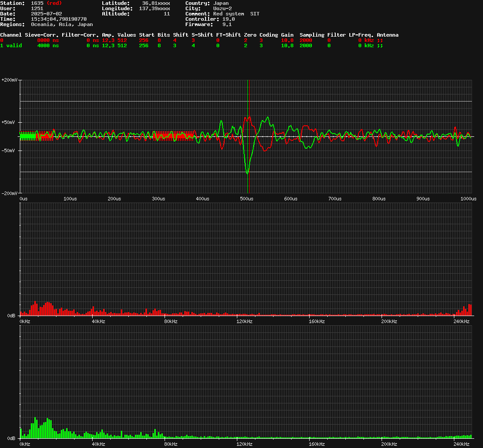Select "240kHz" under the green spectrum
The width and height of the screenshot is (483, 448).
[x=461, y=444]
